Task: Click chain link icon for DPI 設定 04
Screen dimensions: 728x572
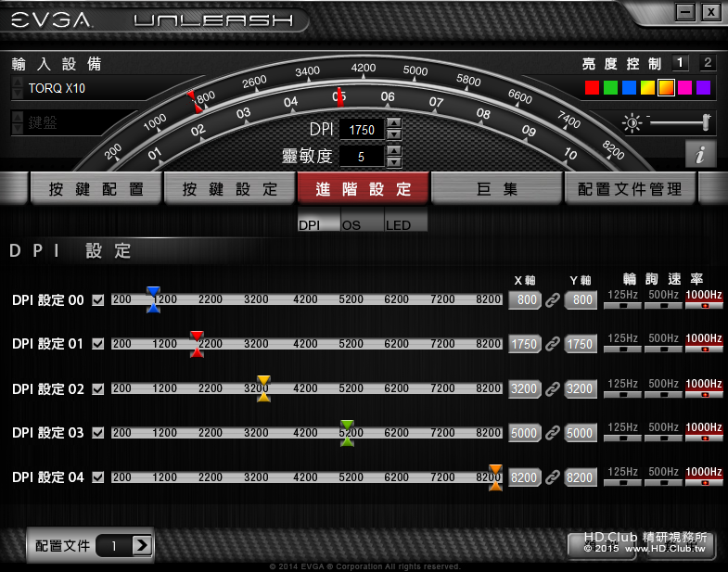Action: 553,477
